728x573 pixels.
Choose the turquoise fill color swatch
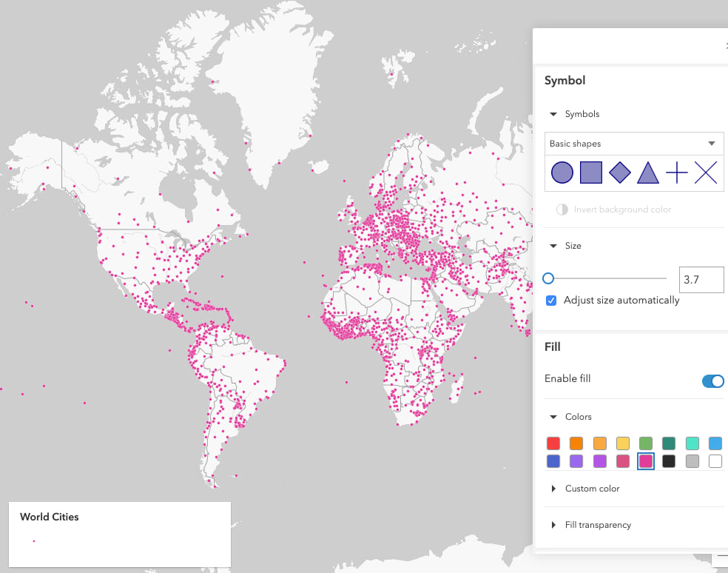click(x=692, y=443)
